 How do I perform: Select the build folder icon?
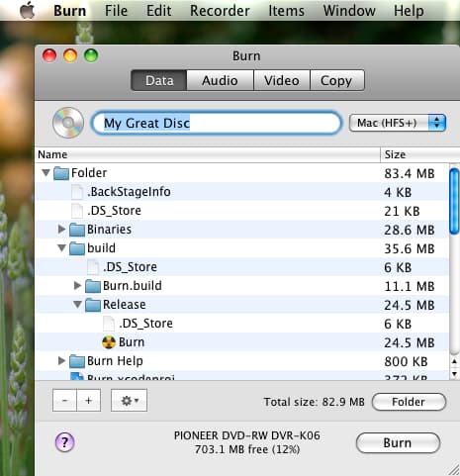(x=77, y=248)
